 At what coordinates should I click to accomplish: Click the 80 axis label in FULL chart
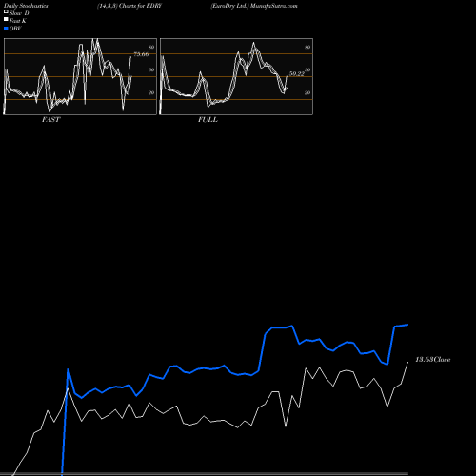point(307,47)
